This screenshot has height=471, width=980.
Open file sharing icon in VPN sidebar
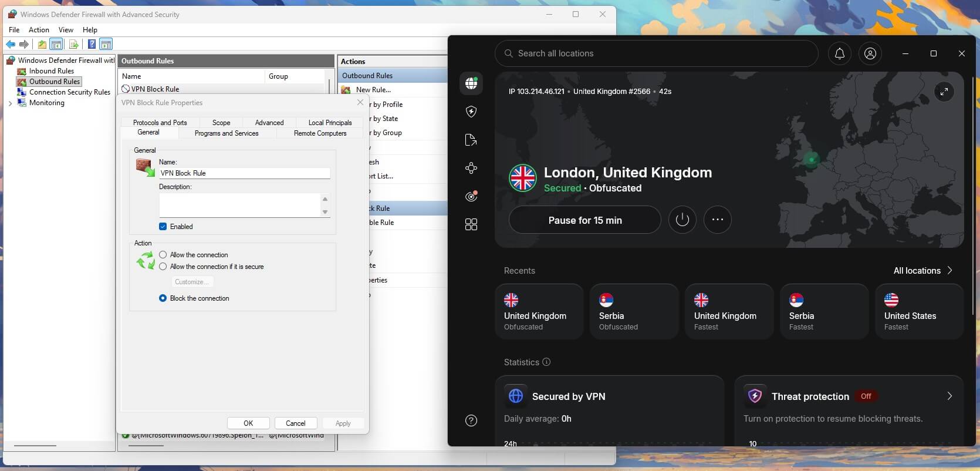(x=471, y=140)
